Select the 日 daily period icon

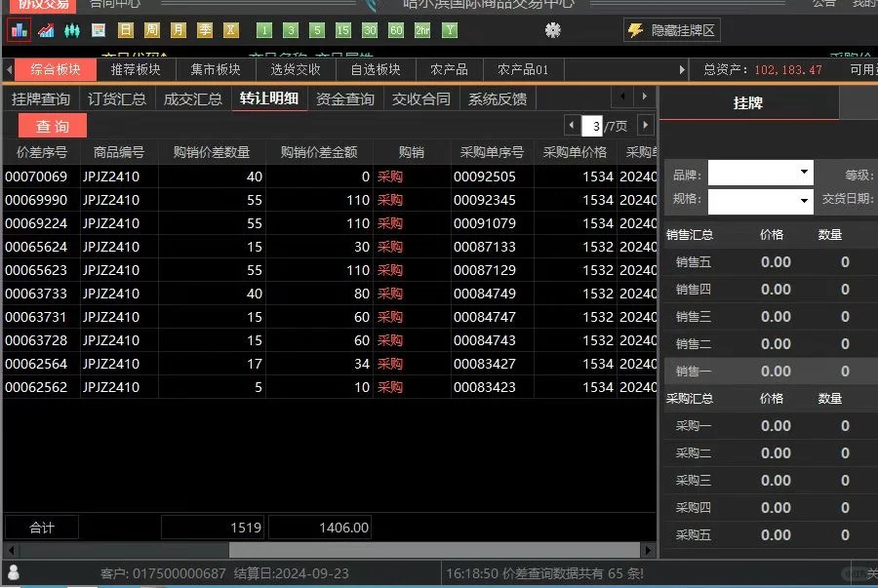coord(124,30)
